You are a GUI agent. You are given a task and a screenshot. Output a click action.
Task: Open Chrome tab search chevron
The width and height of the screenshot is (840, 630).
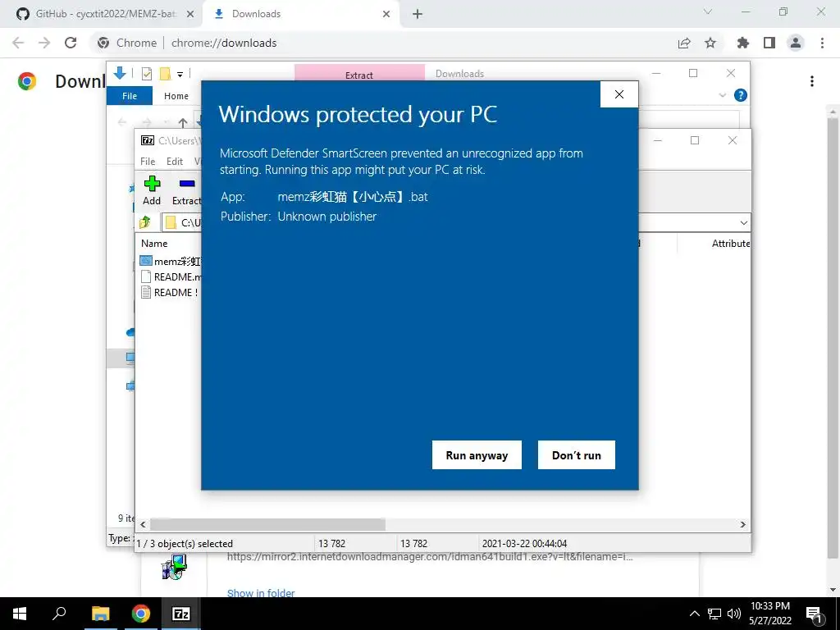pos(708,11)
